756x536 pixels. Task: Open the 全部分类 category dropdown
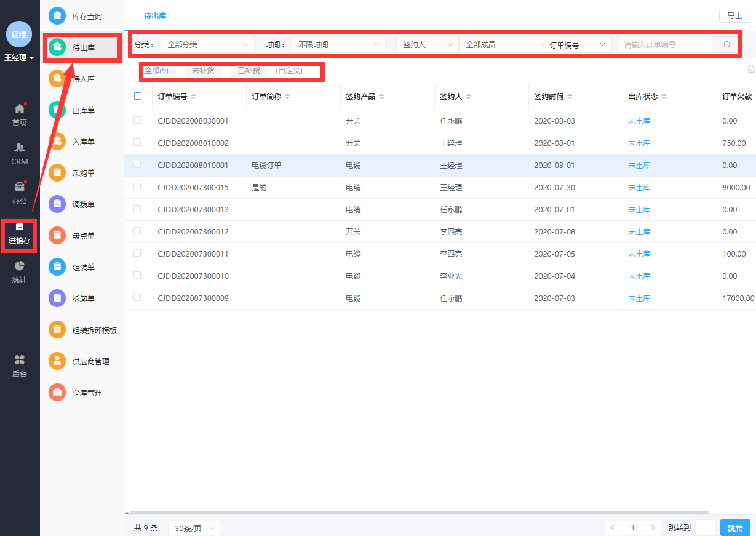pyautogui.click(x=207, y=45)
